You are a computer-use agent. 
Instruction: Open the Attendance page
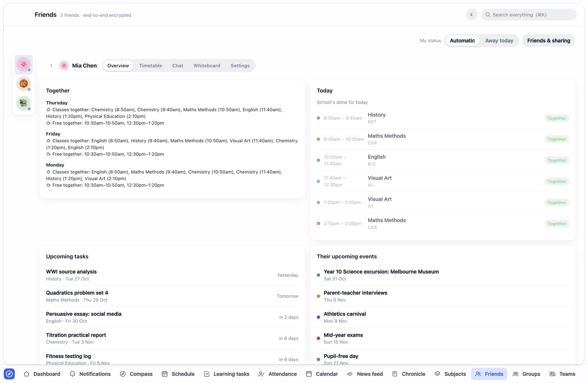(278, 374)
